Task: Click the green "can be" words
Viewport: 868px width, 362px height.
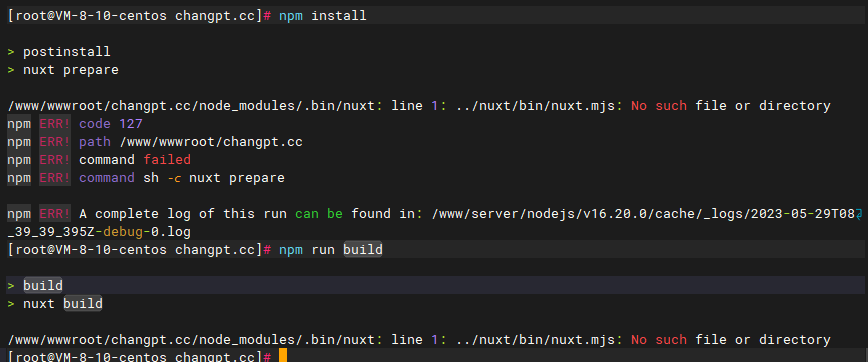Action: [x=318, y=214]
